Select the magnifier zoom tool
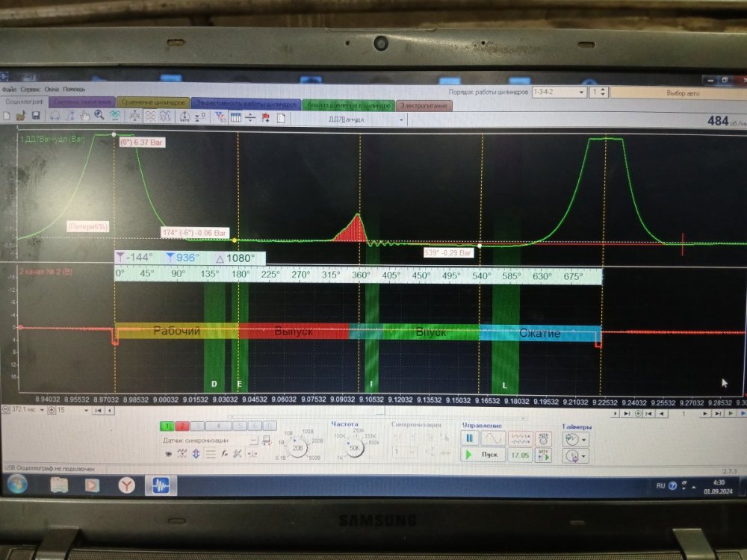The image size is (747, 560). [99, 116]
